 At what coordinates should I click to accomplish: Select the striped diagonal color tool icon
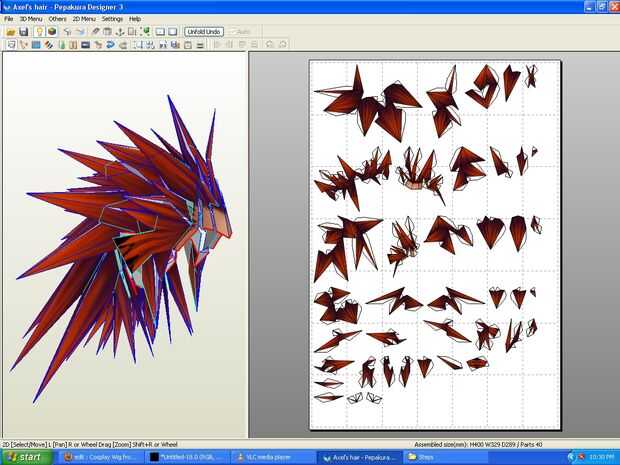[48, 45]
